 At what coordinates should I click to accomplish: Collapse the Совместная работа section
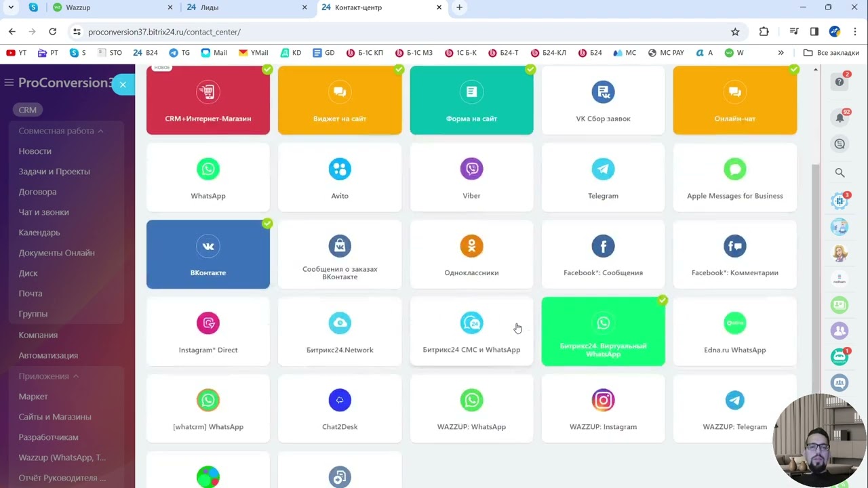61,131
